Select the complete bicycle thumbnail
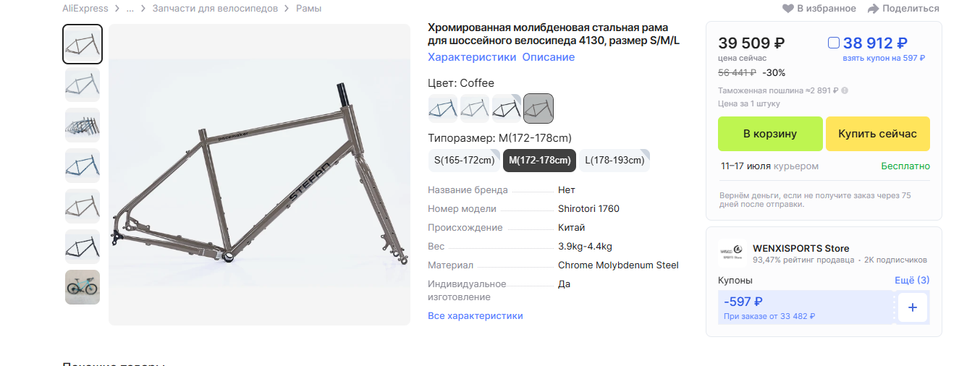The image size is (980, 366). coord(83,287)
